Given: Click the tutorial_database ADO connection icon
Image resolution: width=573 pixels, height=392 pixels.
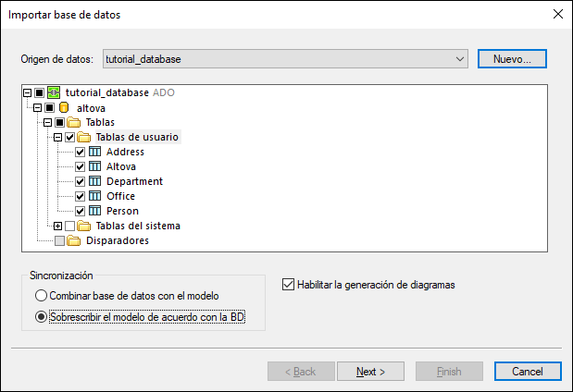Looking at the screenshot, I should coord(54,92).
